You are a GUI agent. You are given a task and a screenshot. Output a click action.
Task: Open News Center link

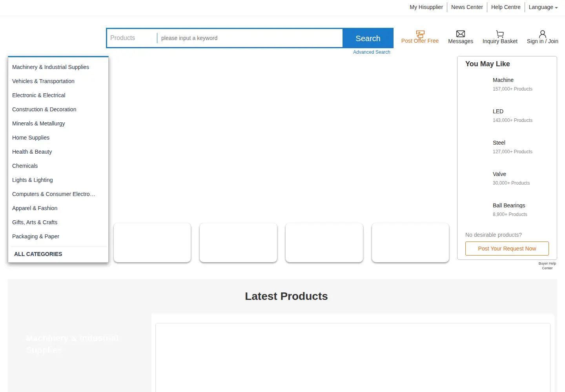(x=467, y=7)
